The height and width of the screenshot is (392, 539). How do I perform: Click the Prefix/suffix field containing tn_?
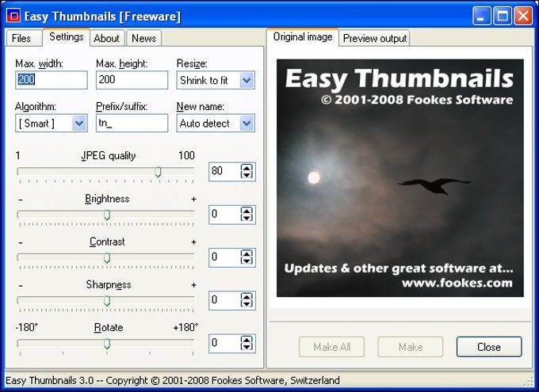(132, 123)
